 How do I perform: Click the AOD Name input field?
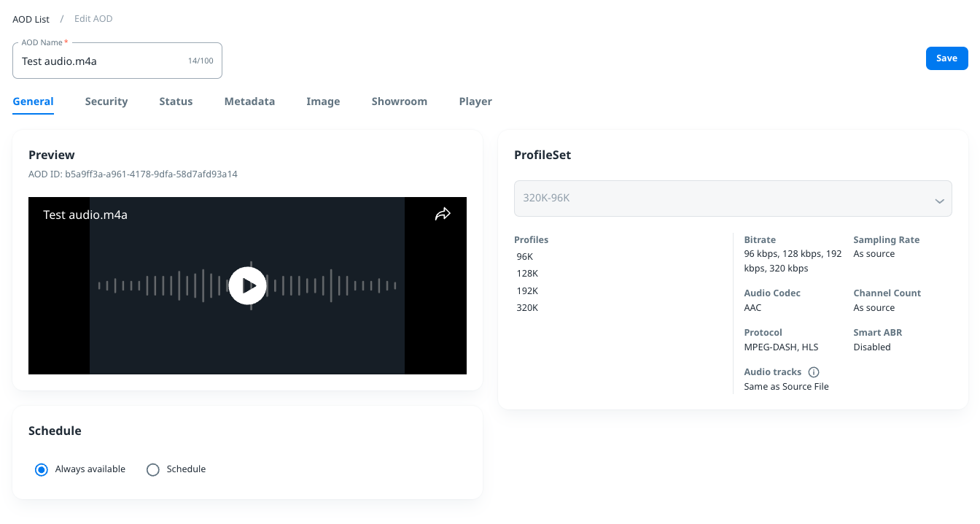(x=102, y=61)
